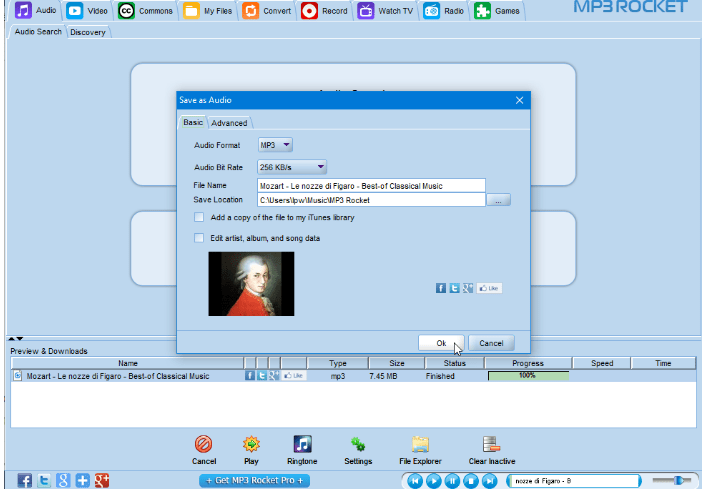The image size is (707, 497).
Task: Click the Like button in Save dialog
Action: point(489,288)
